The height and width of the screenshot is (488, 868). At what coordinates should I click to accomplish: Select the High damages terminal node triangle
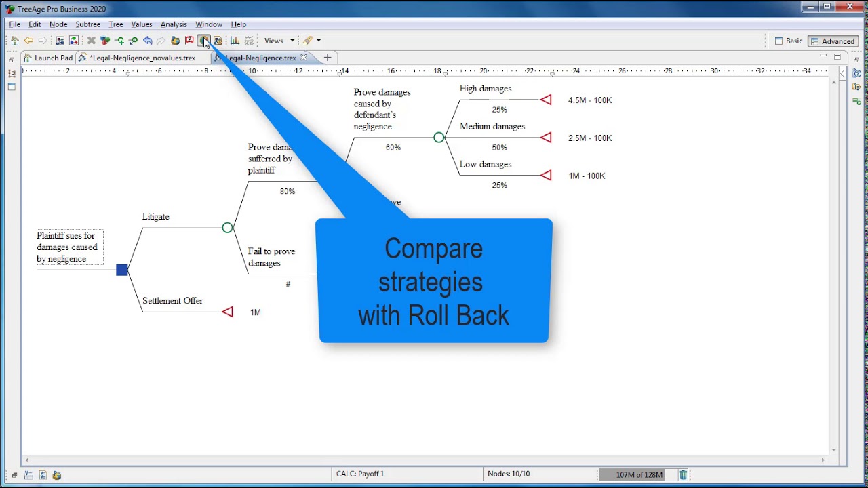(546, 100)
